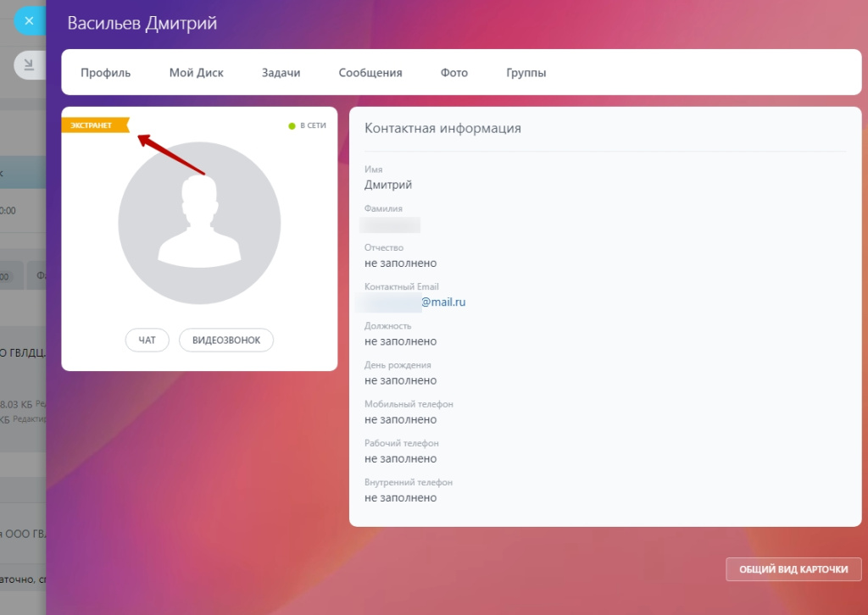Start a call with ВИДЕОЗВОНОК button
The height and width of the screenshot is (615, 868).
click(226, 341)
